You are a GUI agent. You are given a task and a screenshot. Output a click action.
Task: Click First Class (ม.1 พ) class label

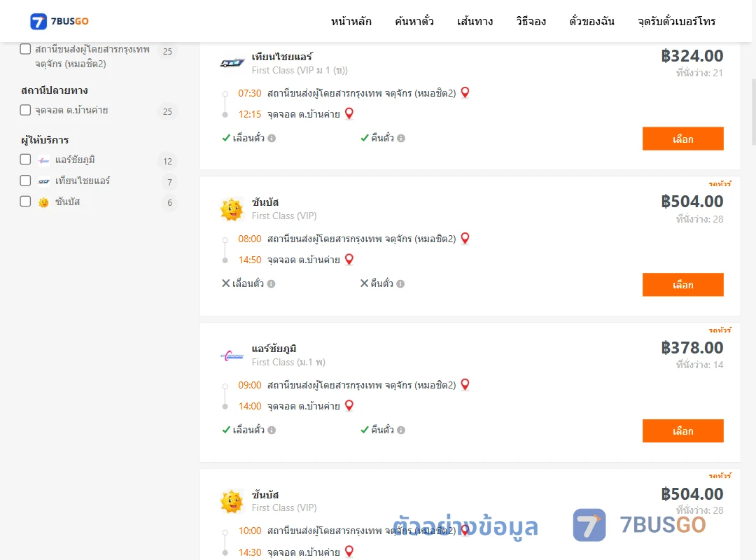point(288,362)
